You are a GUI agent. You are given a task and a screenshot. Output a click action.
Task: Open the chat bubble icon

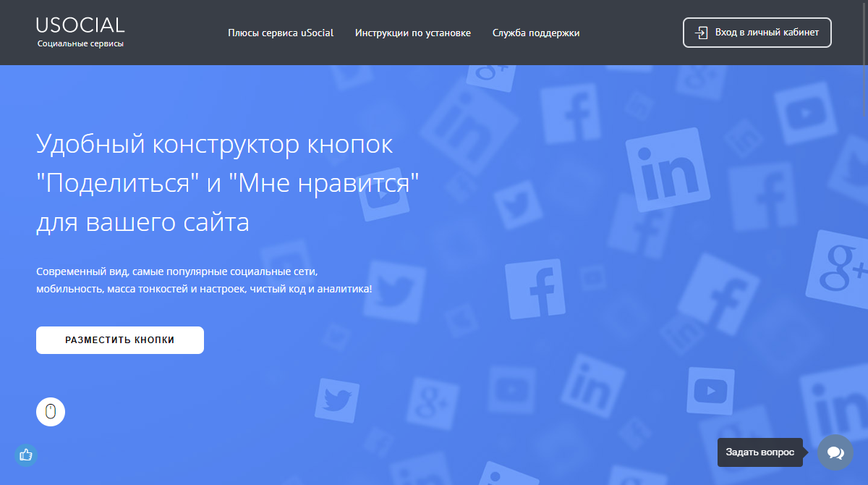[835, 452]
